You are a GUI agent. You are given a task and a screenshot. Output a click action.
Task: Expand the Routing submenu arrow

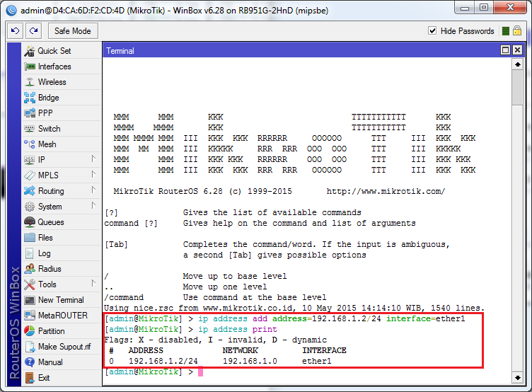[x=93, y=190]
